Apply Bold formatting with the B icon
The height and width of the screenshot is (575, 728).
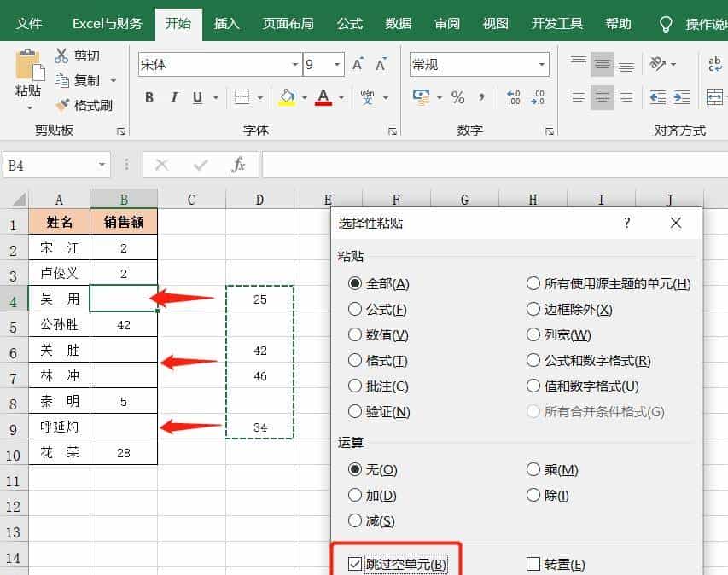point(149,97)
